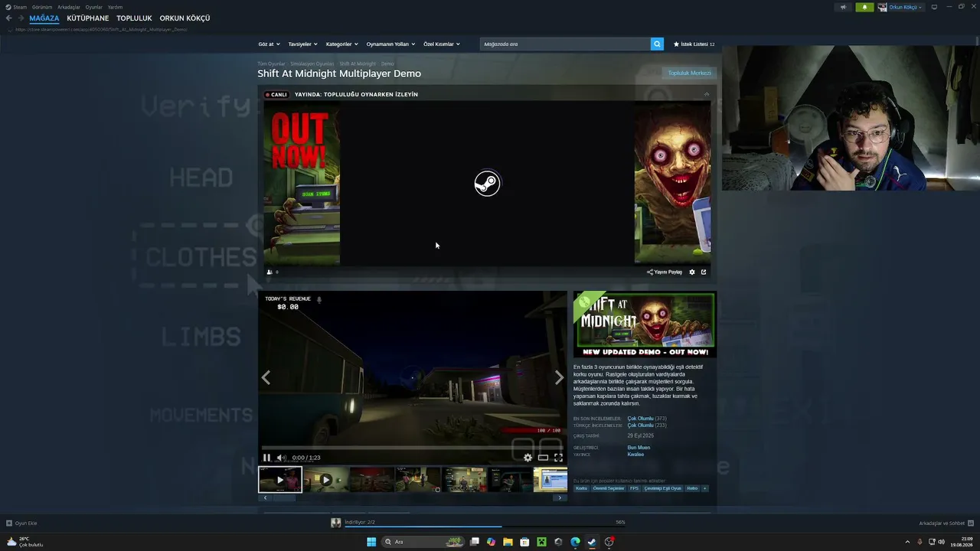Expand the Tavsiyeler dropdown menu
980x551 pixels.
point(302,44)
